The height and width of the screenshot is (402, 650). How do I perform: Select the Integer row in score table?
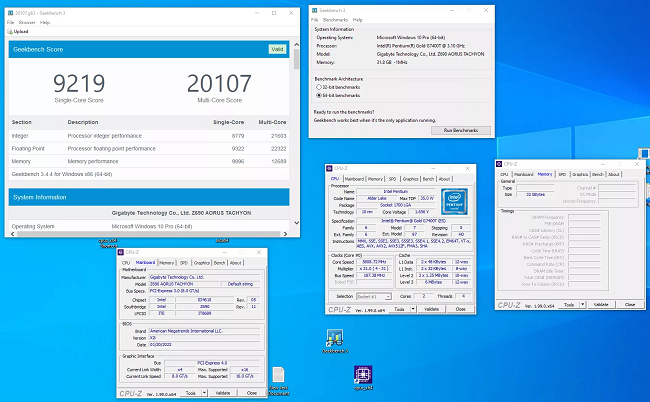click(149, 136)
